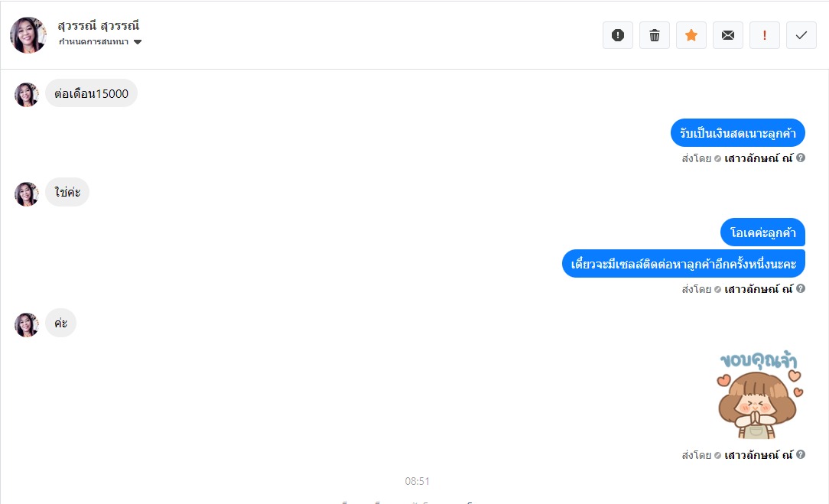
Task: Click help icon beside first เสาวลักษณ์ sender label
Action: pos(801,158)
